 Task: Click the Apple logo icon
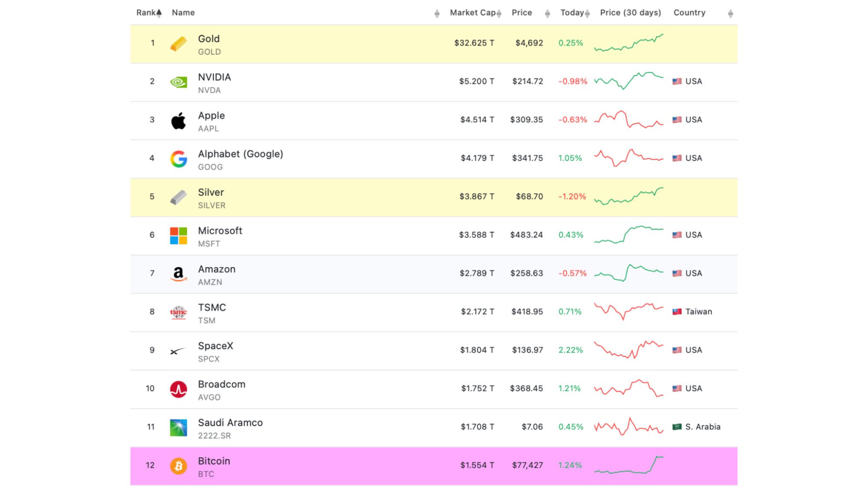178,120
